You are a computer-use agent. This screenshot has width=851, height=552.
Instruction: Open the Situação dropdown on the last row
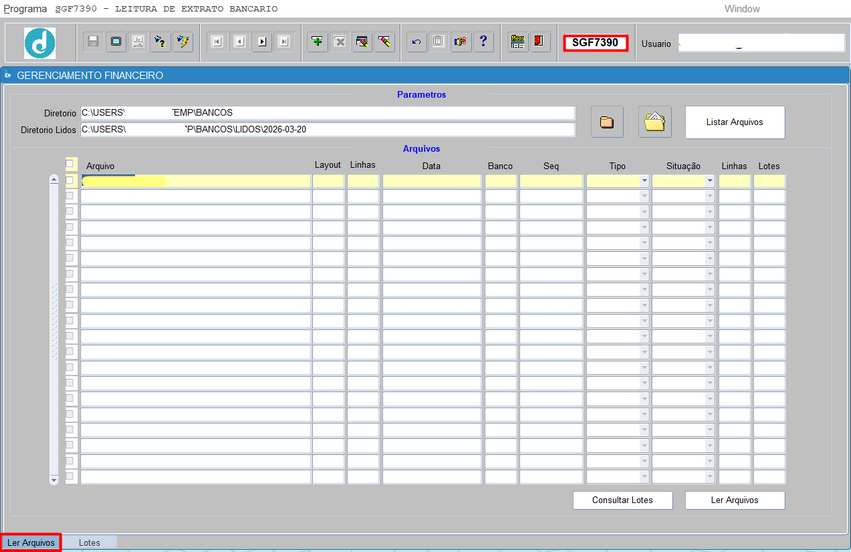click(x=710, y=477)
